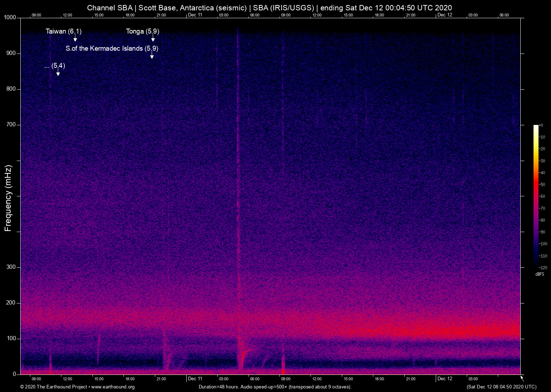Click the Dec 12 marker on the bottom time axis
Image resolution: width=551 pixels, height=392 pixels.
pyautogui.click(x=445, y=379)
